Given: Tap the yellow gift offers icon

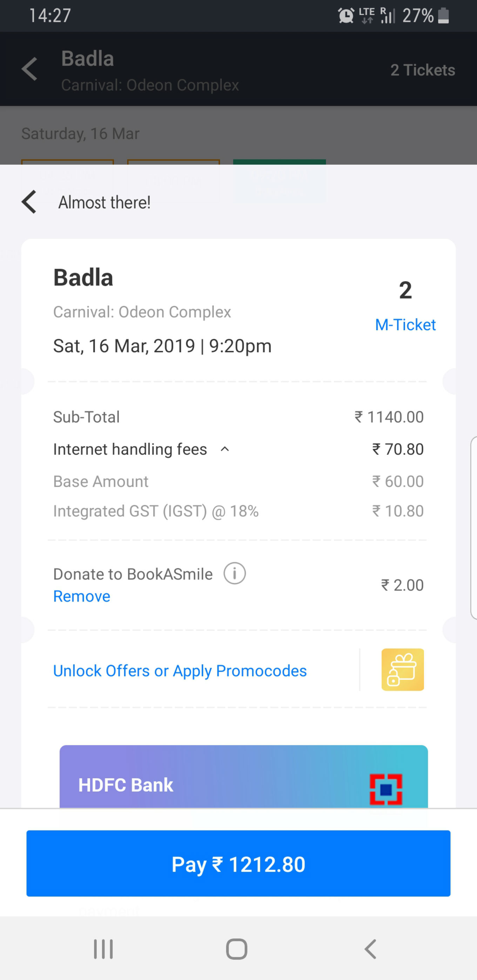Looking at the screenshot, I should click(402, 669).
